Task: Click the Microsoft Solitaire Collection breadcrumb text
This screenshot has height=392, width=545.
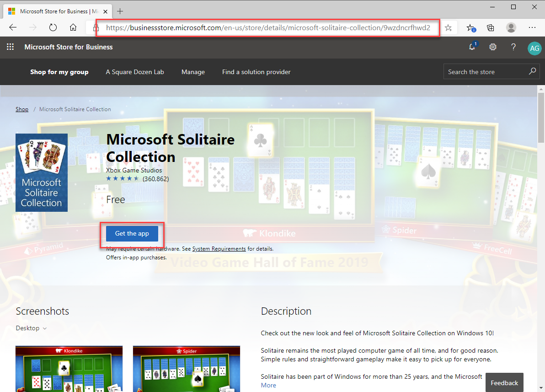Action: 75,109
